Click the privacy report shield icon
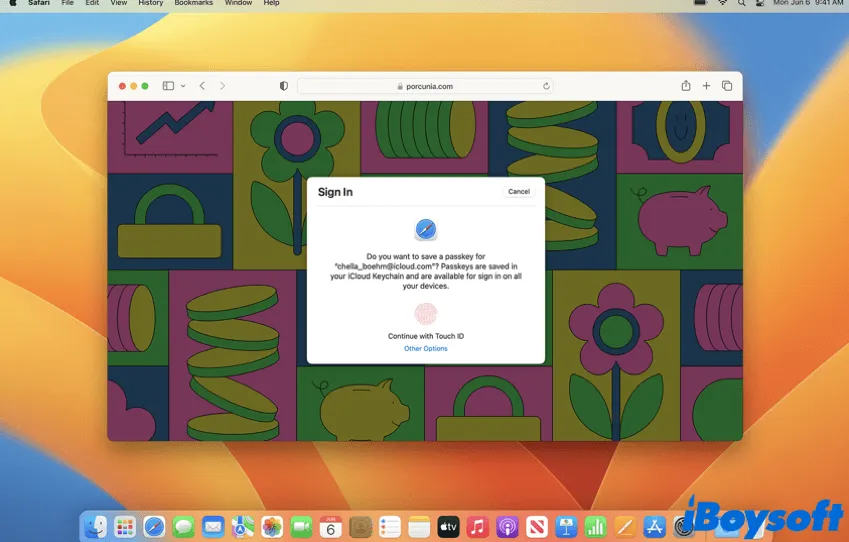Screen dimensions: 849x542 click(284, 86)
